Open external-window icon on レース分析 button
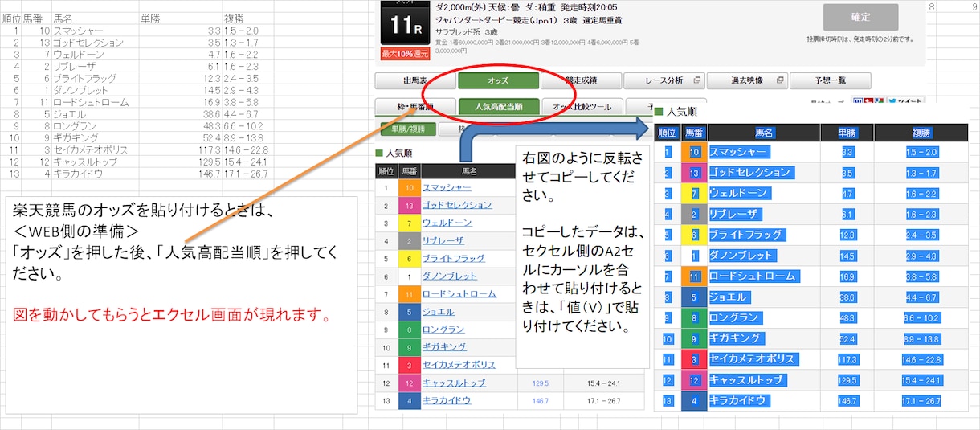980x430 pixels. 697,80
